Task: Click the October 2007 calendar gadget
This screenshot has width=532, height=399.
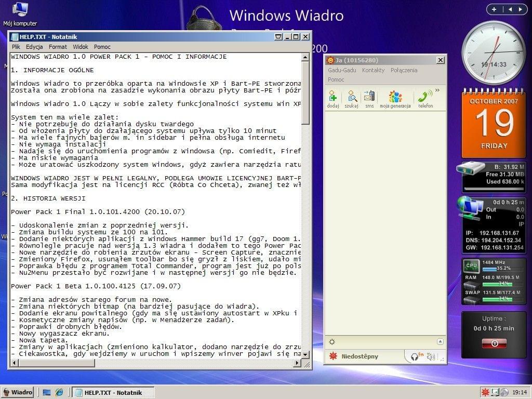Action: pyautogui.click(x=494, y=123)
